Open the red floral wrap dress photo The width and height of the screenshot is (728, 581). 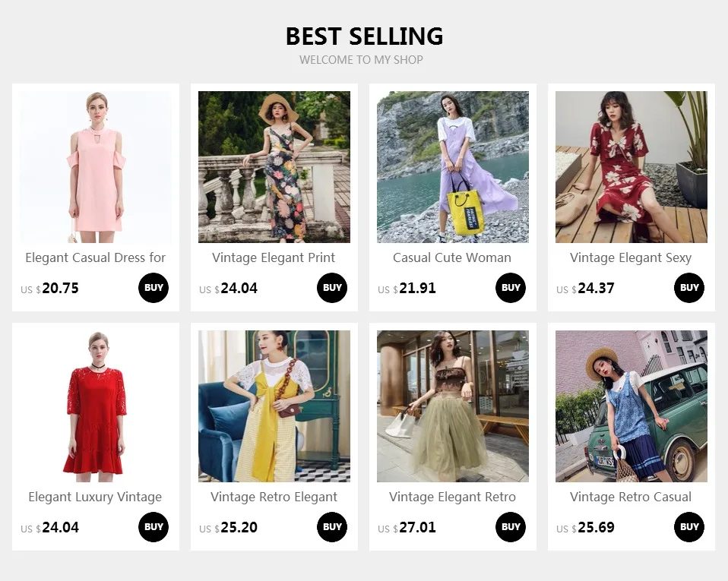click(x=631, y=167)
